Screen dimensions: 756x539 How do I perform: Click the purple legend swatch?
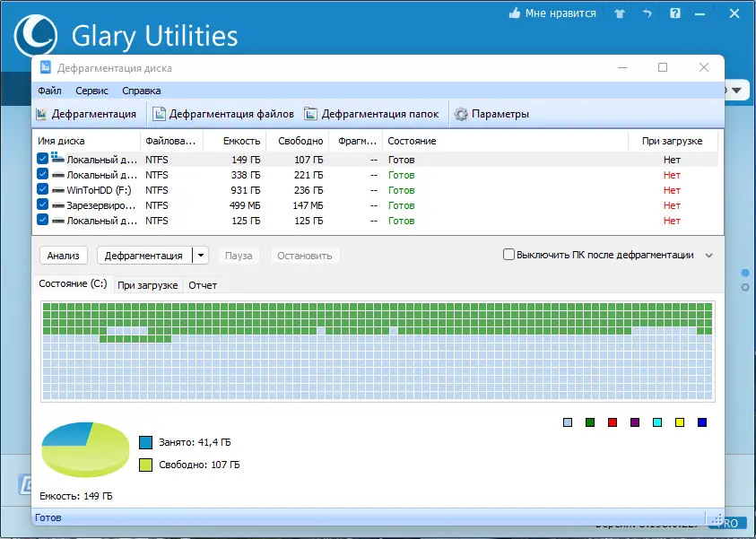(x=635, y=422)
